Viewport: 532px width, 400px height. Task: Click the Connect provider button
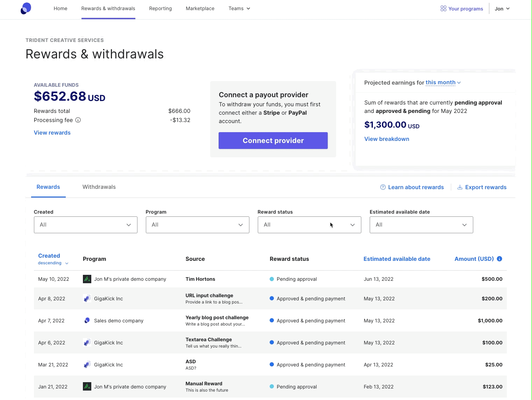pos(273,141)
